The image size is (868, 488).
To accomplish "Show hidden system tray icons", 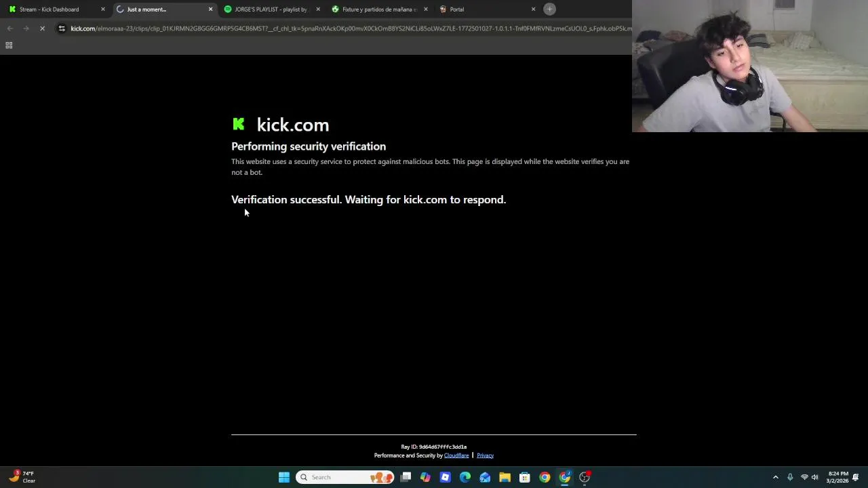I will click(x=776, y=477).
